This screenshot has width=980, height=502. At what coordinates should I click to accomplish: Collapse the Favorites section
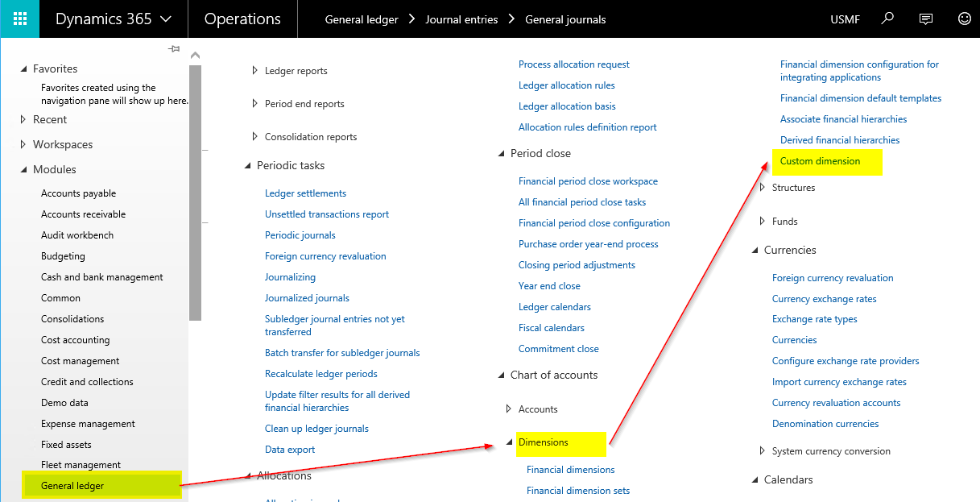pyautogui.click(x=23, y=69)
